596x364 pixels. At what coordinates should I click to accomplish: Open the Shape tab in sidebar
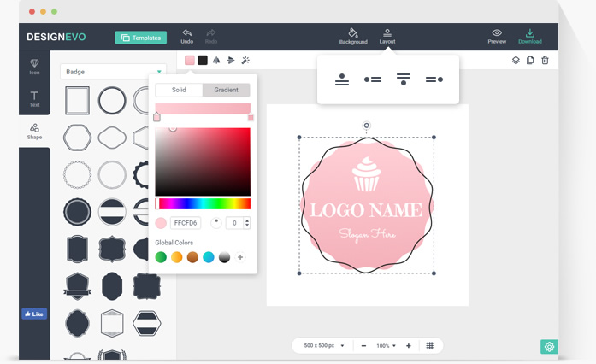(x=34, y=132)
